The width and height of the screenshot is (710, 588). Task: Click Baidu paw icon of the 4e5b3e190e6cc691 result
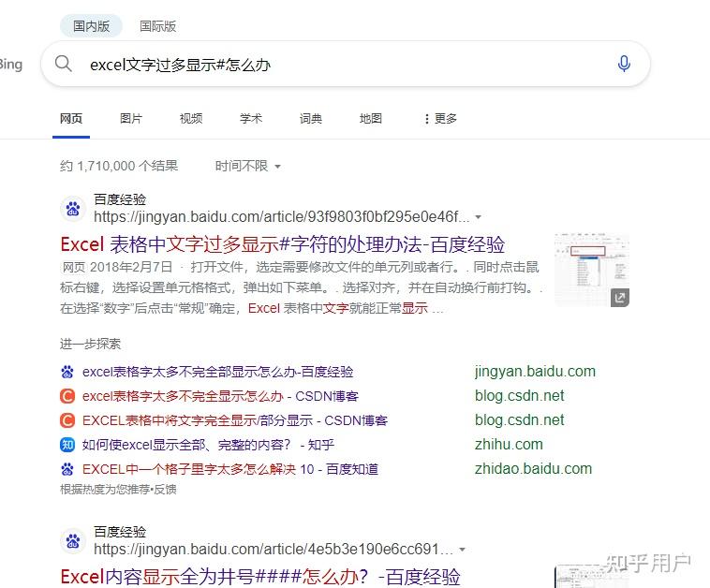point(73,540)
